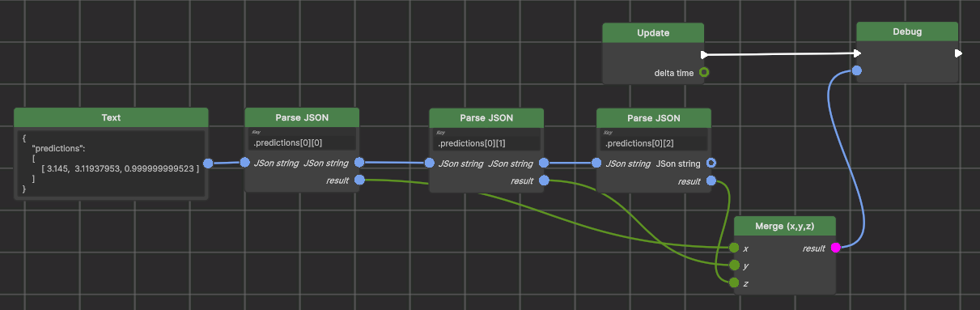980x310 pixels.
Task: Click JSon string input port of .predictions[0][2] node
Action: click(x=597, y=163)
